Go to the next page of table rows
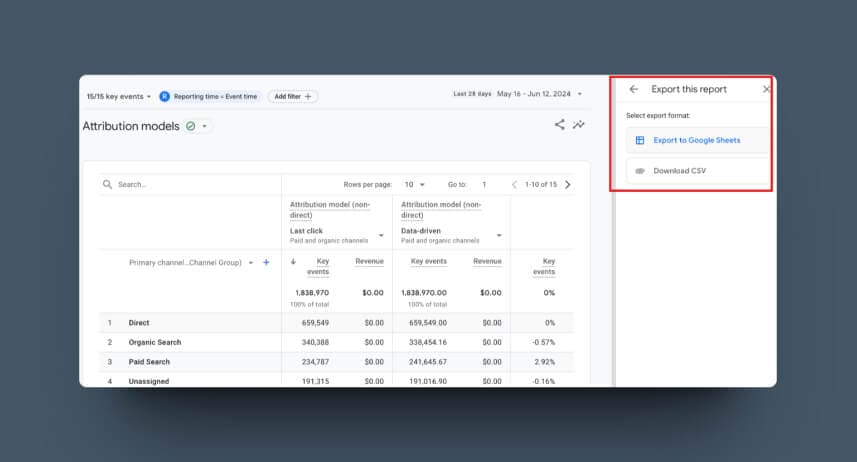Image resolution: width=857 pixels, height=462 pixels. (x=568, y=184)
